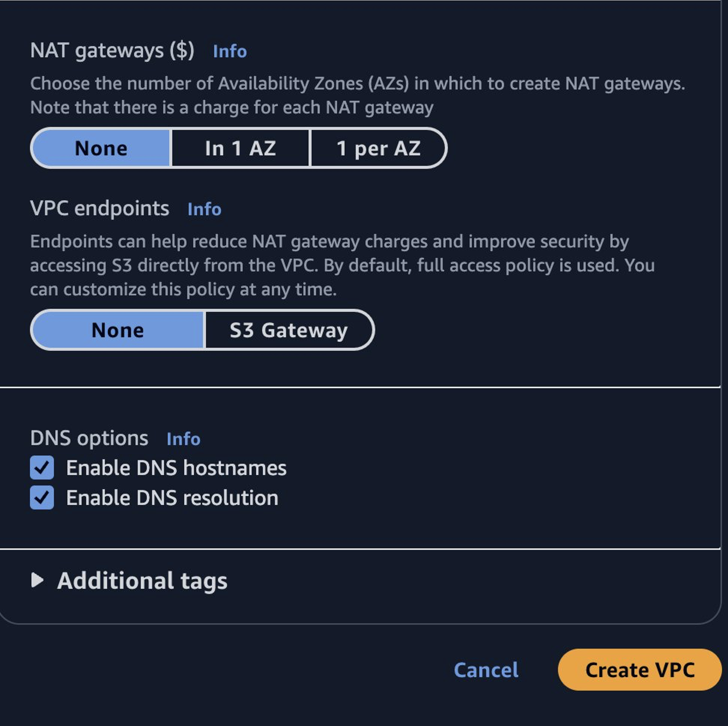728x726 pixels.
Task: Click the DNS options heading
Action: (x=89, y=438)
